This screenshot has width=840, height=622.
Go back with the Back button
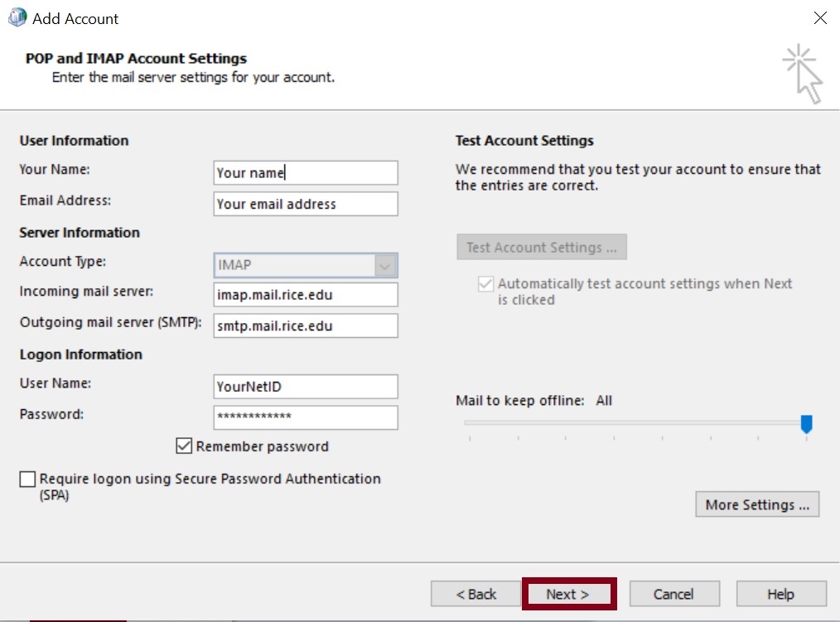click(476, 594)
